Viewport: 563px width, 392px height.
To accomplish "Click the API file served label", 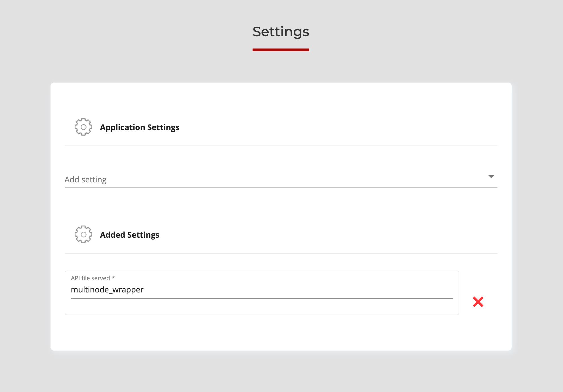I will tap(93, 278).
